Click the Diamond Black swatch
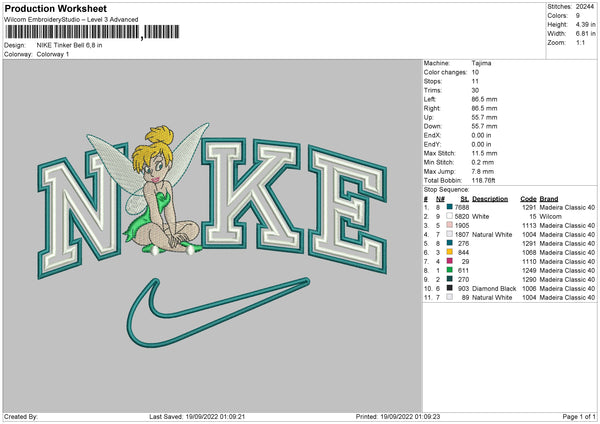The height and width of the screenshot is (424, 600). pos(449,288)
